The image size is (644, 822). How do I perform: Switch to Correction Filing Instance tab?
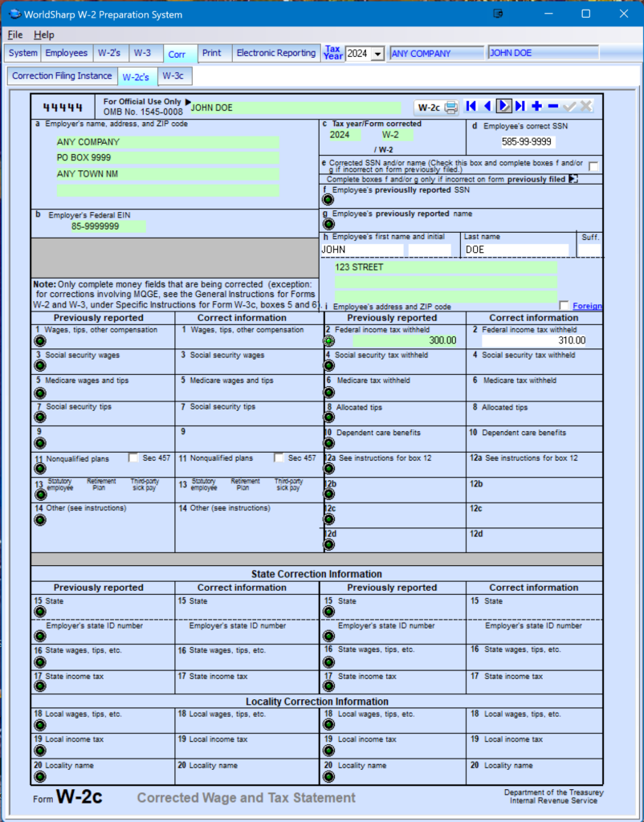tap(62, 75)
